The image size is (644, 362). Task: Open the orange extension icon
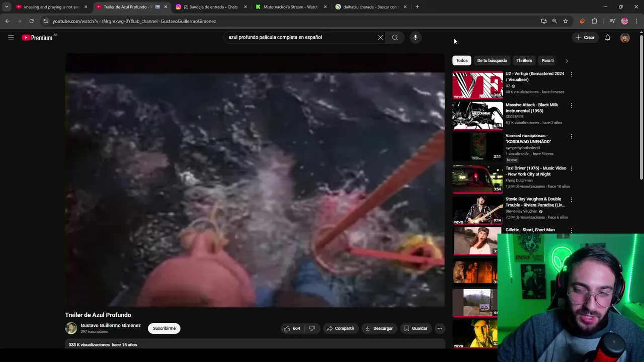tap(582, 21)
